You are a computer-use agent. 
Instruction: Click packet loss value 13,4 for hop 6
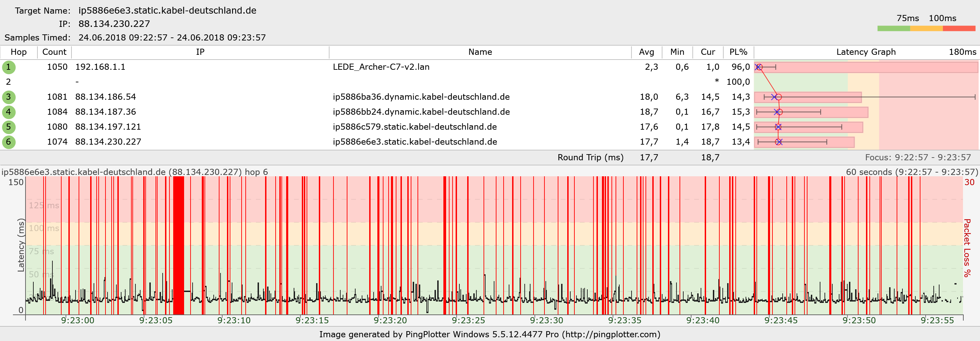coord(740,142)
